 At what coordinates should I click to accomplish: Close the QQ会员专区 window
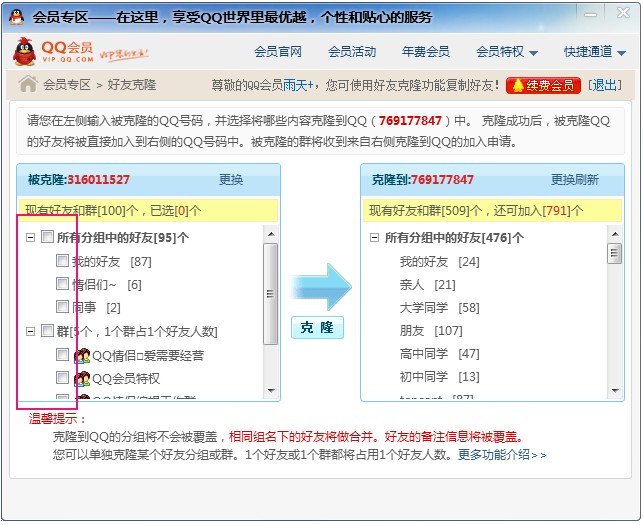[x=623, y=14]
